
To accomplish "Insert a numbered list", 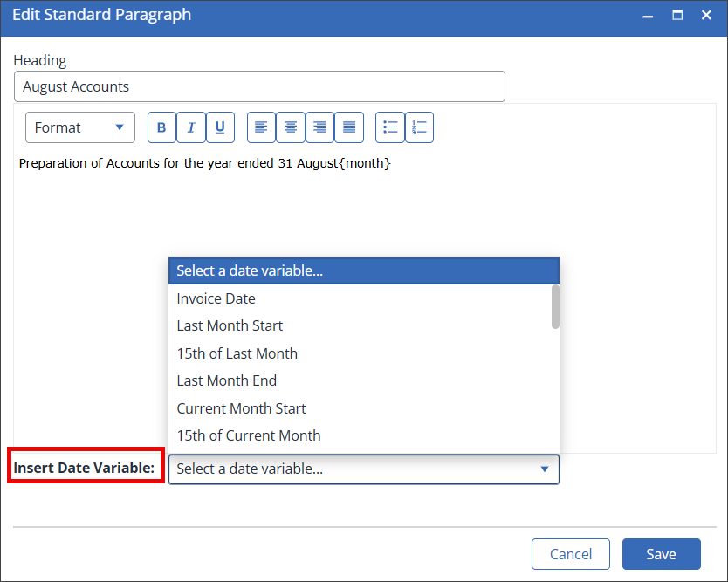I will pyautogui.click(x=419, y=127).
